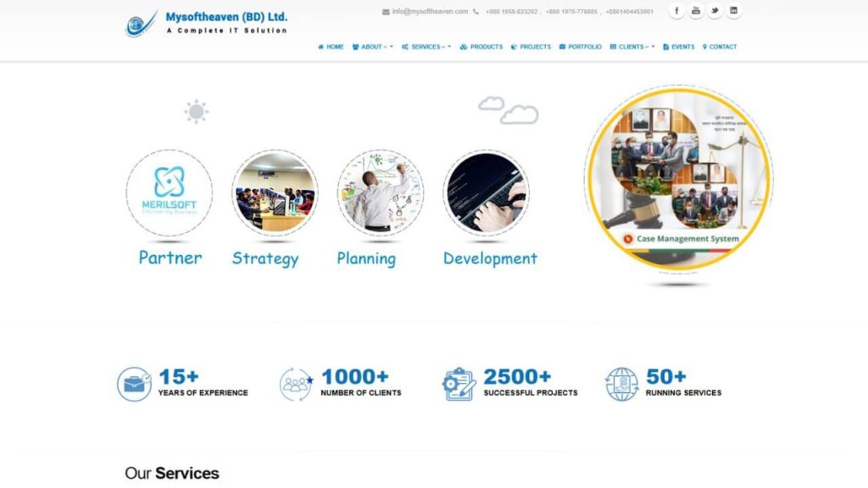Click the Merilsoft Partner circle image
This screenshot has height=488, width=868.
tap(170, 193)
